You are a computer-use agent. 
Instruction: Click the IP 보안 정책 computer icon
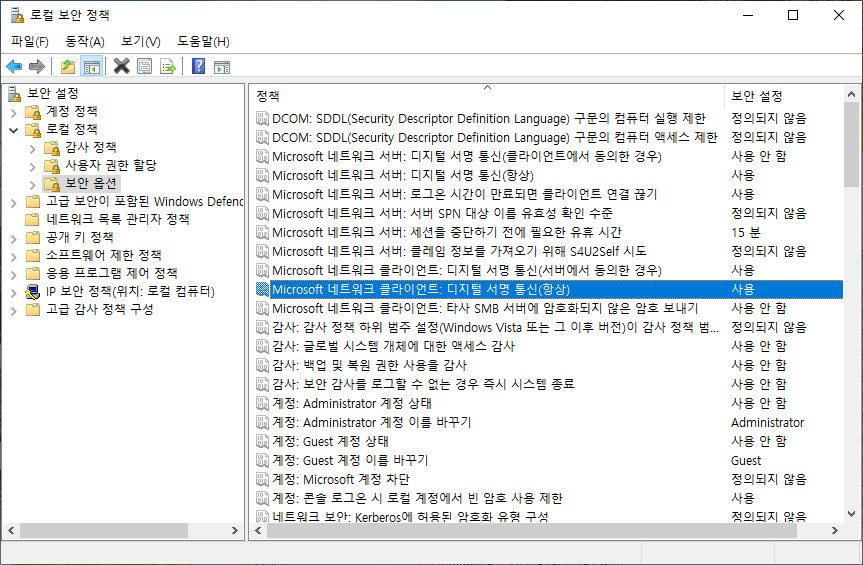(33, 292)
